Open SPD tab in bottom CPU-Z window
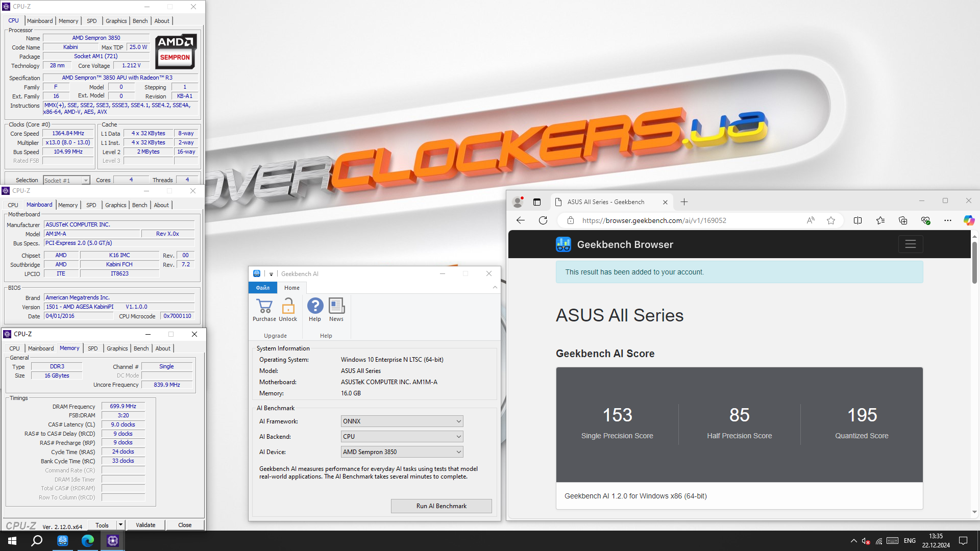 (x=92, y=348)
